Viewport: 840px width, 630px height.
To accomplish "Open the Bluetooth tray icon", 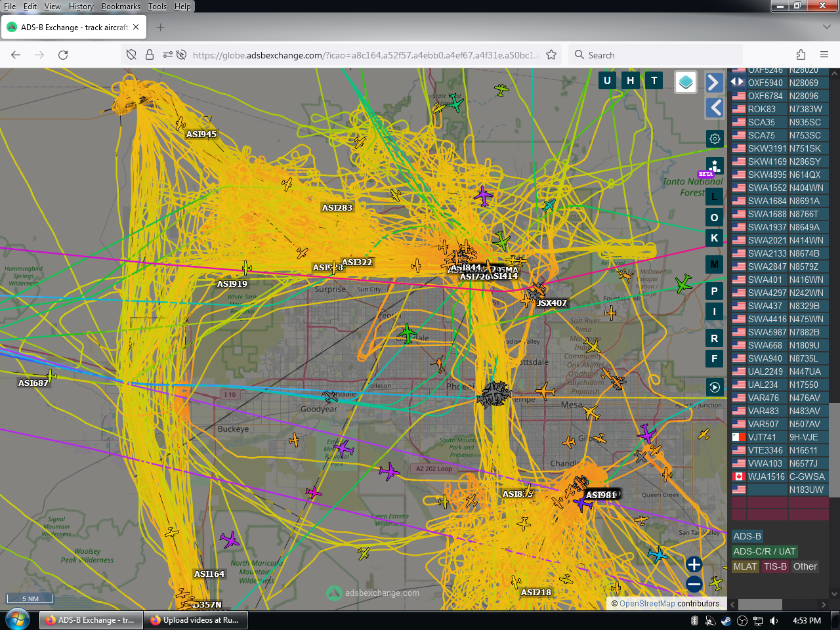I will click(x=695, y=621).
